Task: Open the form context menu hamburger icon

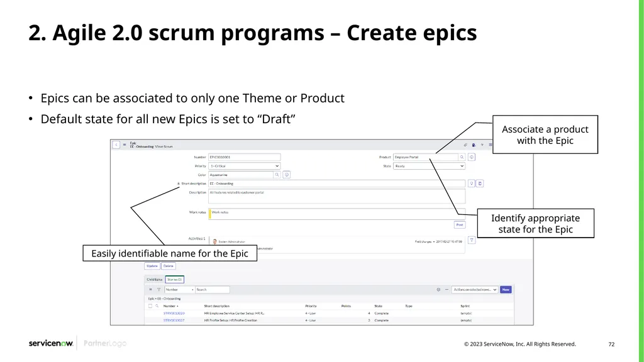Action: point(125,145)
